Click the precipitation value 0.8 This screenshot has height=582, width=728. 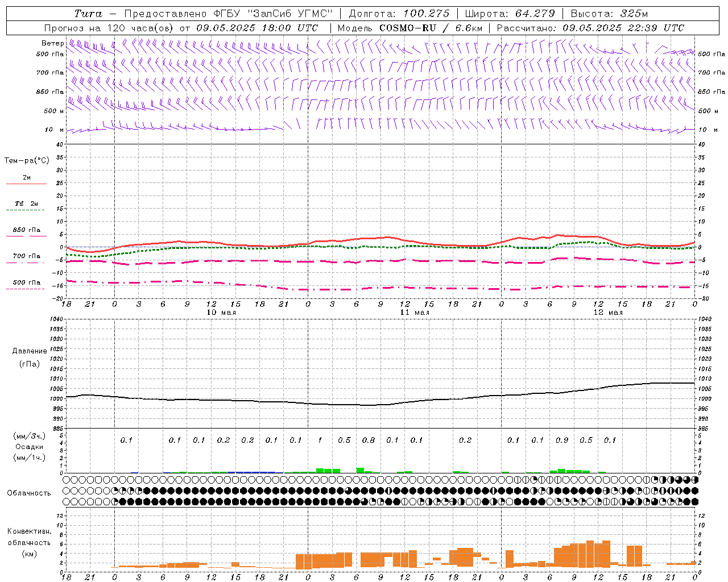point(369,440)
